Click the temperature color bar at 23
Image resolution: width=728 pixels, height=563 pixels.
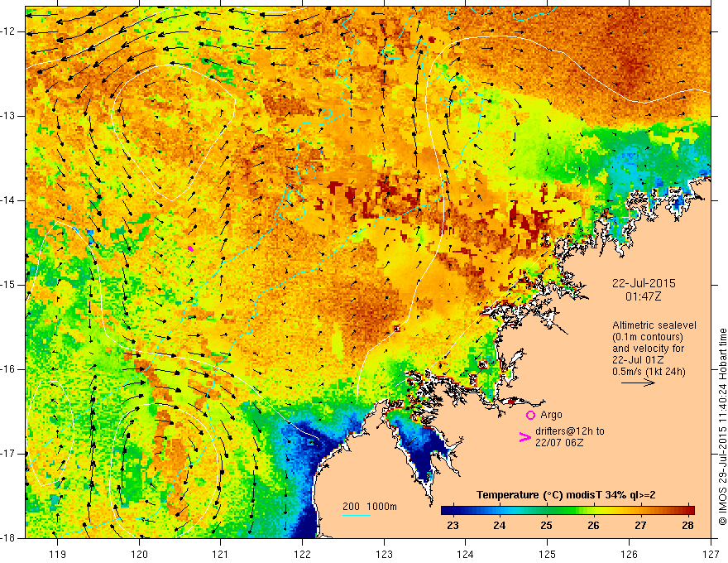click(x=453, y=511)
